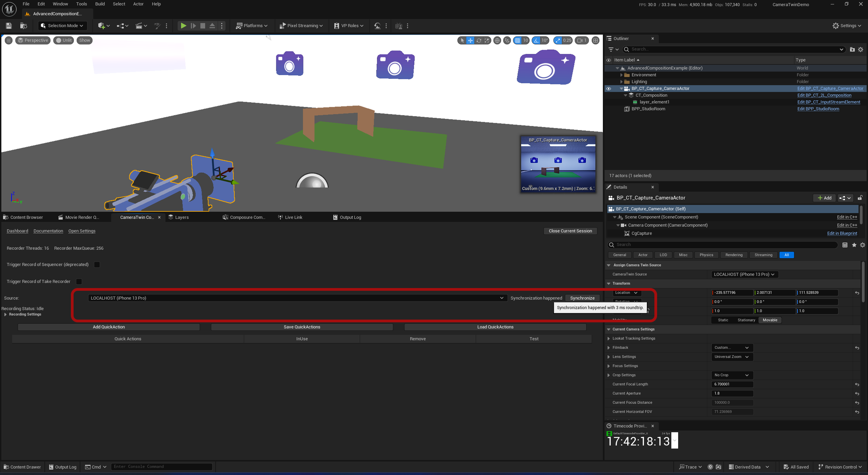Open the Documentation link
The height and width of the screenshot is (475, 868).
48,231
